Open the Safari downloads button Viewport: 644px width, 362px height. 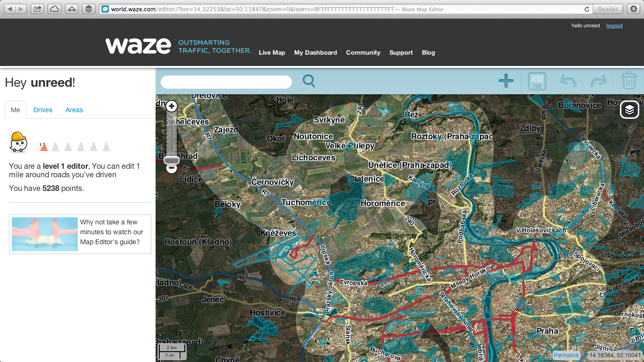(x=633, y=9)
